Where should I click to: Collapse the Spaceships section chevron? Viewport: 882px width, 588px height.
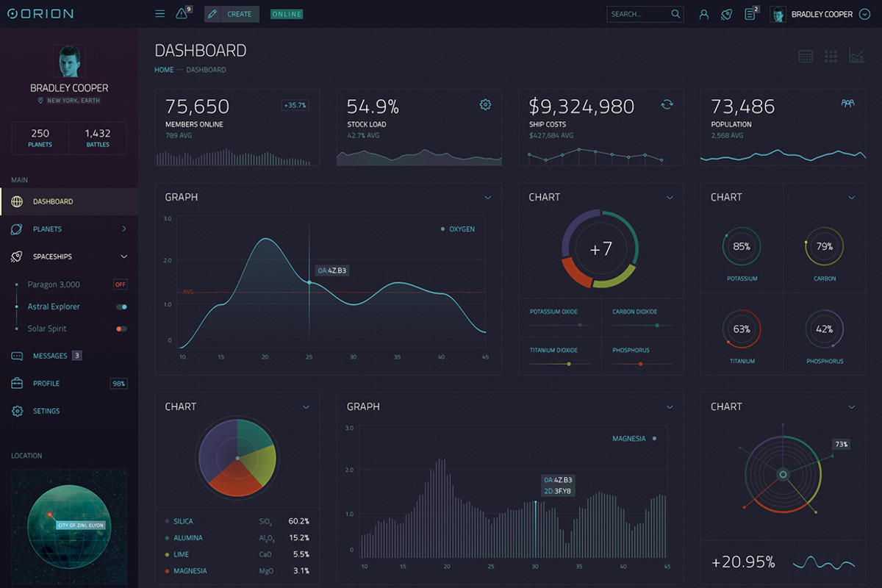pos(123,257)
